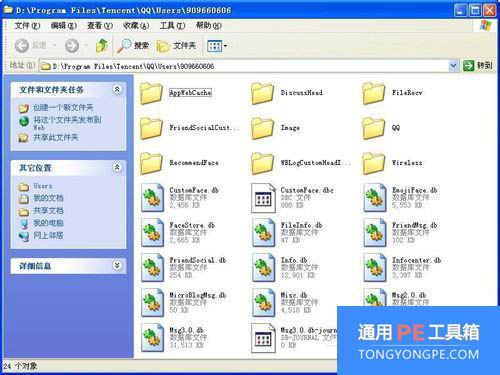Viewport: 500px width, 375px height.
Task: Open the AppWebCache folder icon
Action: tap(151, 93)
